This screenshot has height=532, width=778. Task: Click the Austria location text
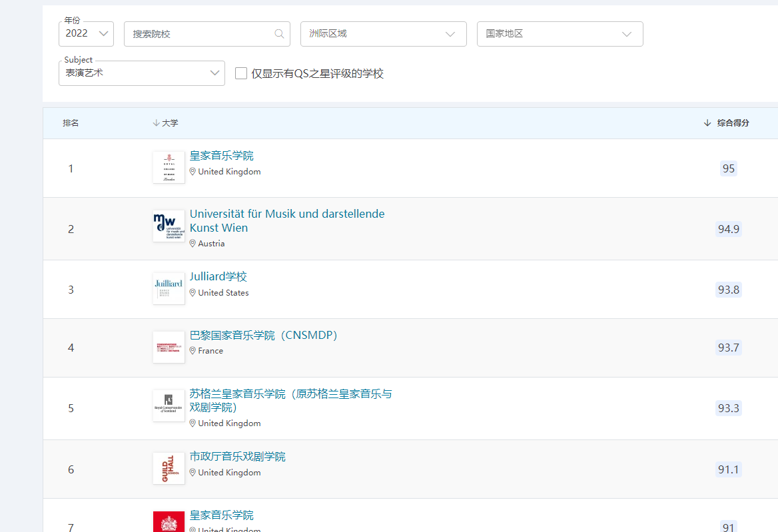211,244
